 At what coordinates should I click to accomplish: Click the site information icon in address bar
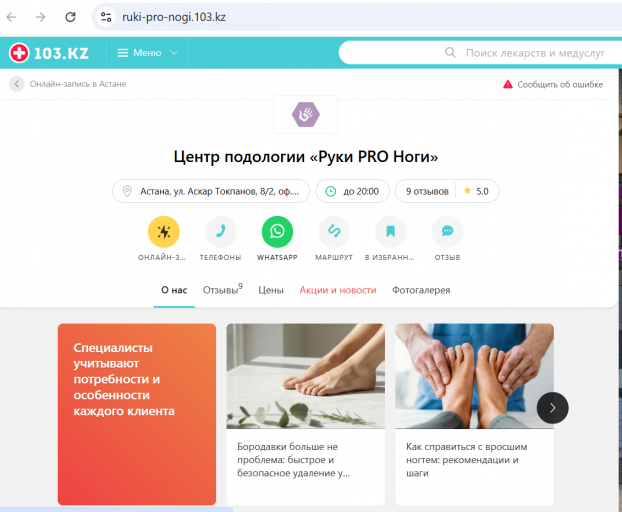106,17
